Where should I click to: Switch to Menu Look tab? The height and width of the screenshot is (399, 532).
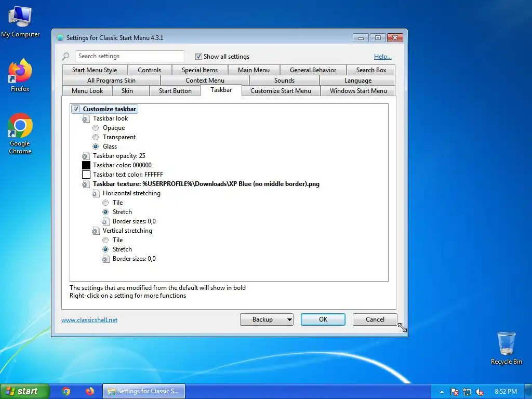point(87,91)
